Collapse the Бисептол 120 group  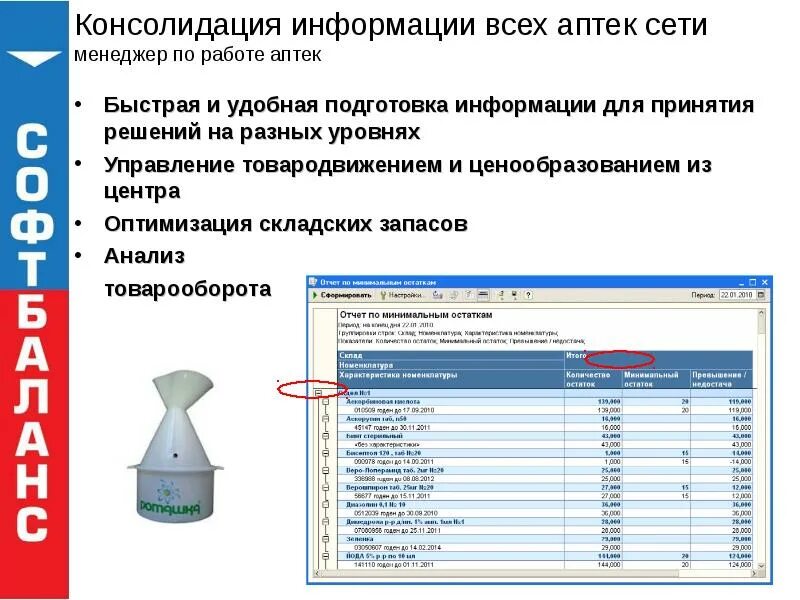pyautogui.click(x=326, y=453)
